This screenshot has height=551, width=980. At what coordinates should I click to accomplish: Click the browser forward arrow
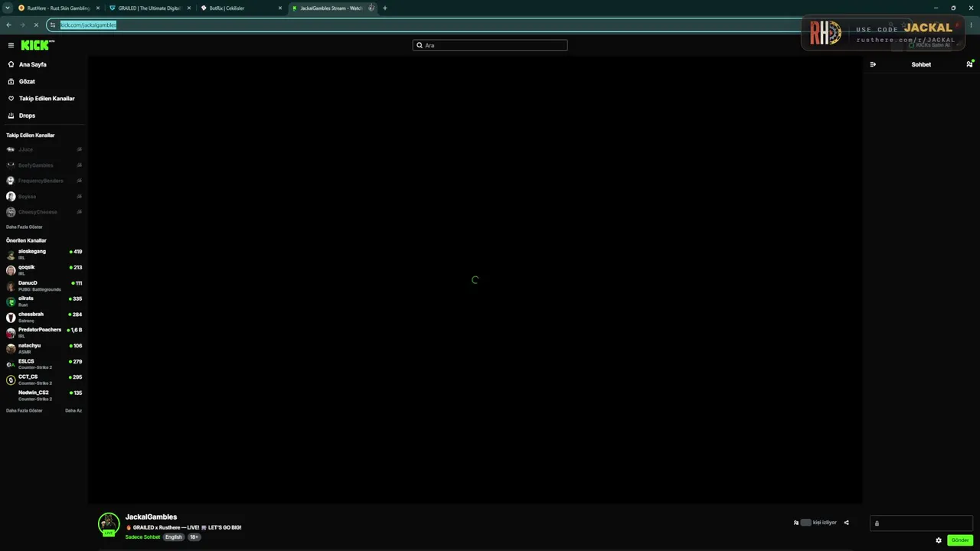pyautogui.click(x=22, y=24)
